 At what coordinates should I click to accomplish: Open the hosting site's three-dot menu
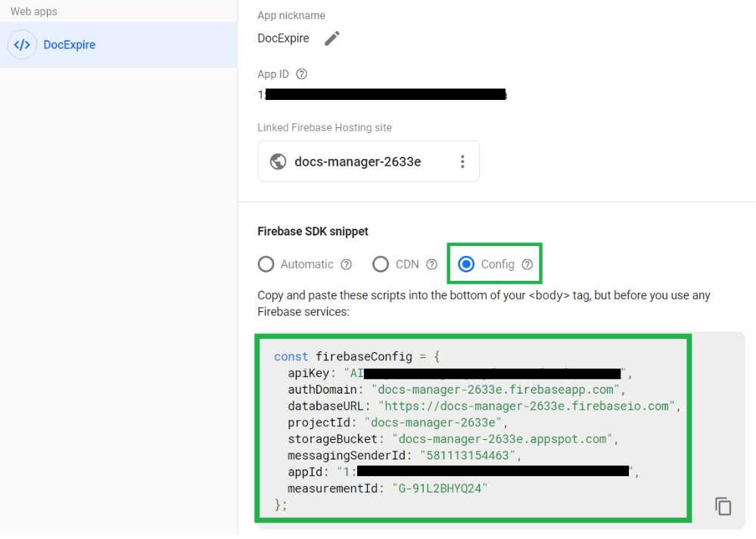coord(462,161)
